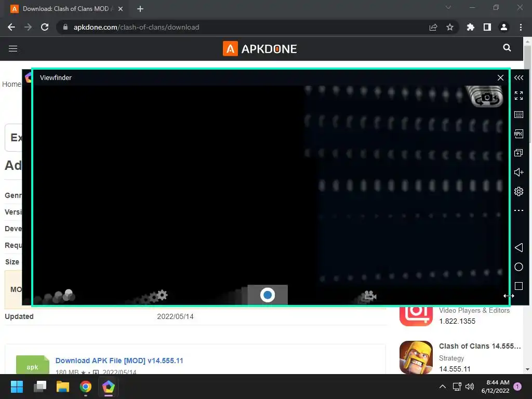This screenshot has width=532, height=399.
Task: Click the Updated date 2022/05/14
Action: coord(175,316)
